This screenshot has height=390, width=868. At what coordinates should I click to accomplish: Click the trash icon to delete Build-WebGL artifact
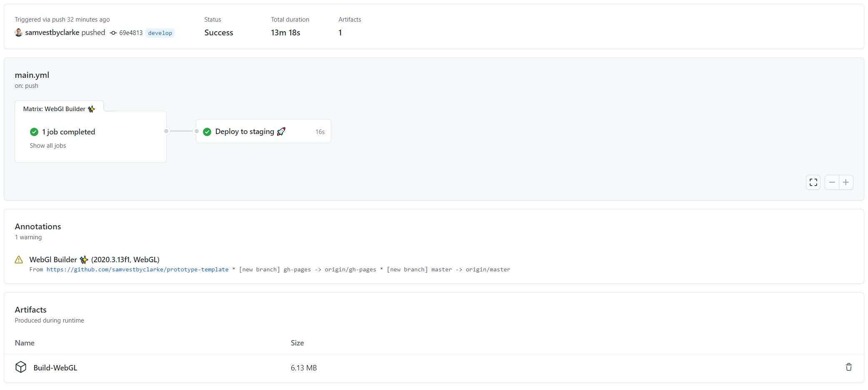pyautogui.click(x=849, y=367)
